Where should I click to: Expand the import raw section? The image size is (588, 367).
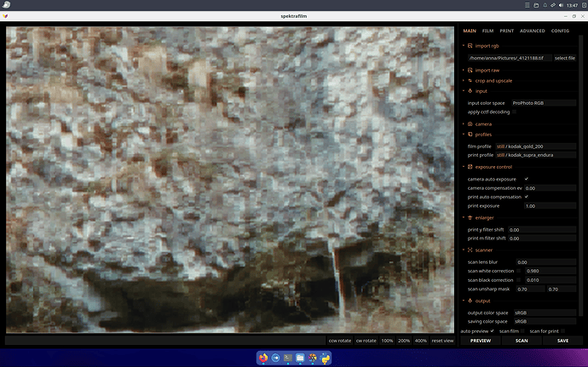tap(464, 70)
